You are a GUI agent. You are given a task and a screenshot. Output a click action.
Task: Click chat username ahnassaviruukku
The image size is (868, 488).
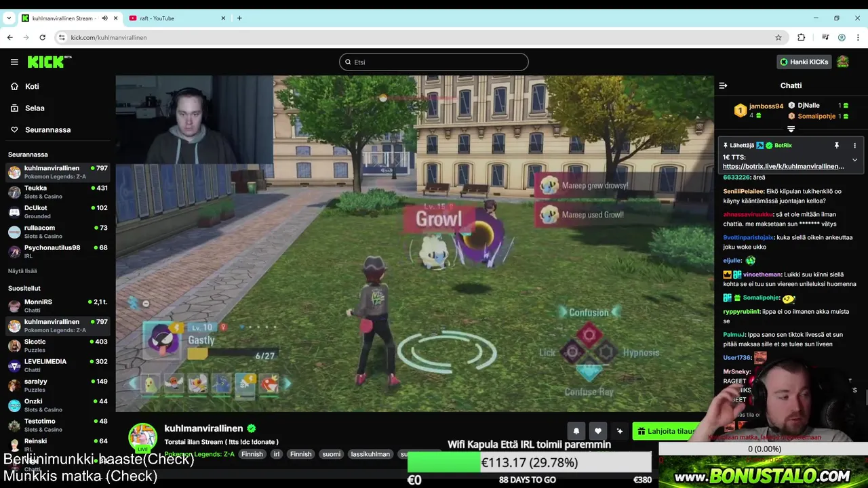point(748,214)
